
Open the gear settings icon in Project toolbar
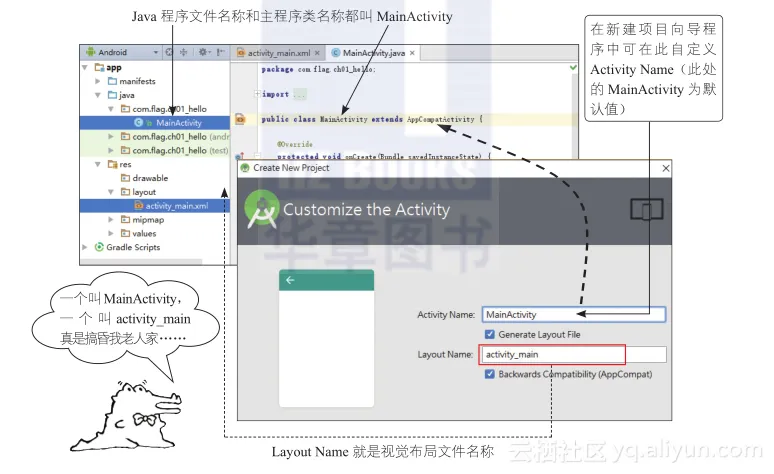[204, 52]
